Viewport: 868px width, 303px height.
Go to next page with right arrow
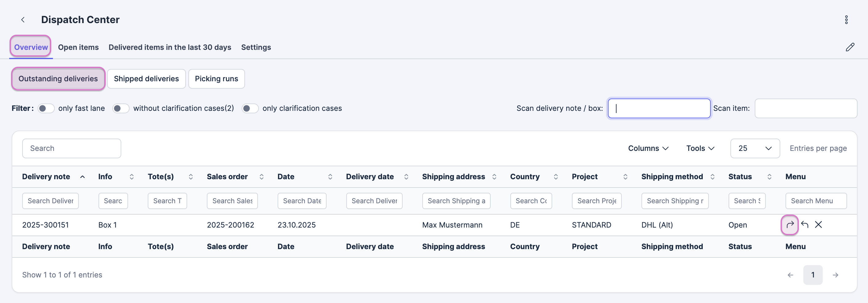pos(835,275)
